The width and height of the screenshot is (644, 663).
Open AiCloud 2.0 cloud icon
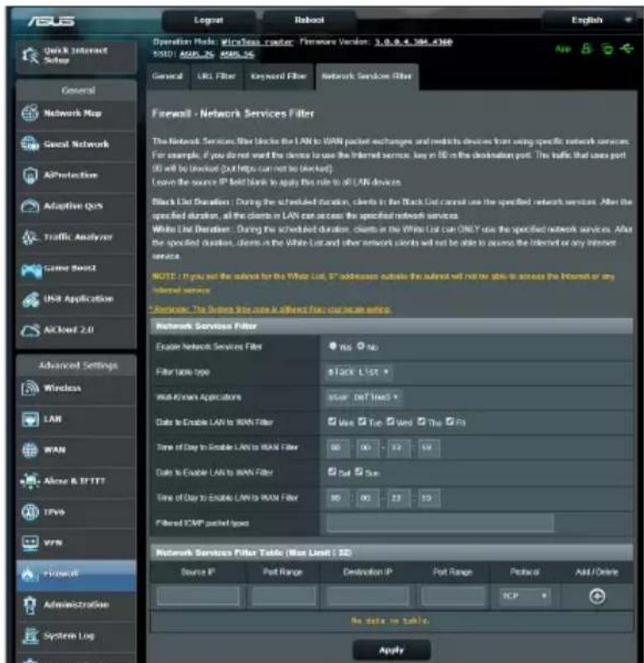pos(31,329)
